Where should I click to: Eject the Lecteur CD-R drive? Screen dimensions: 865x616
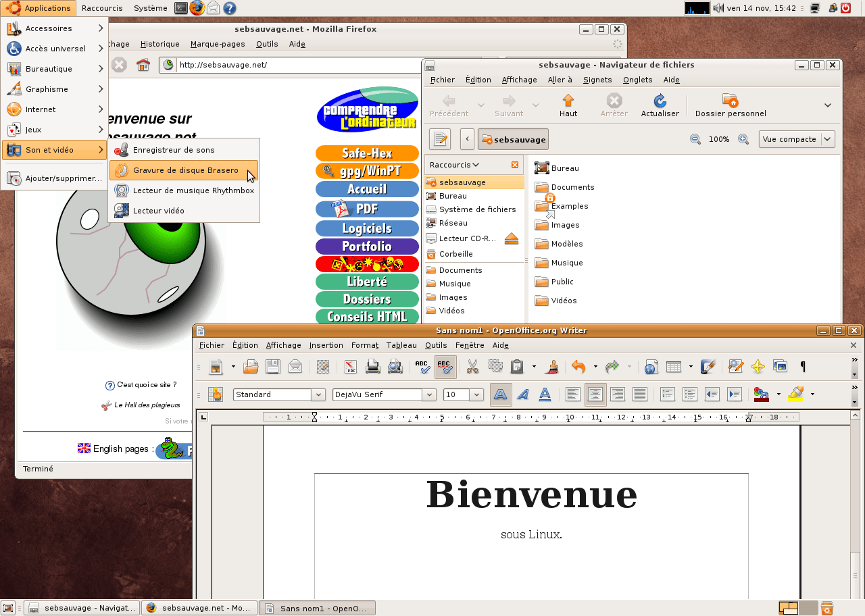511,238
